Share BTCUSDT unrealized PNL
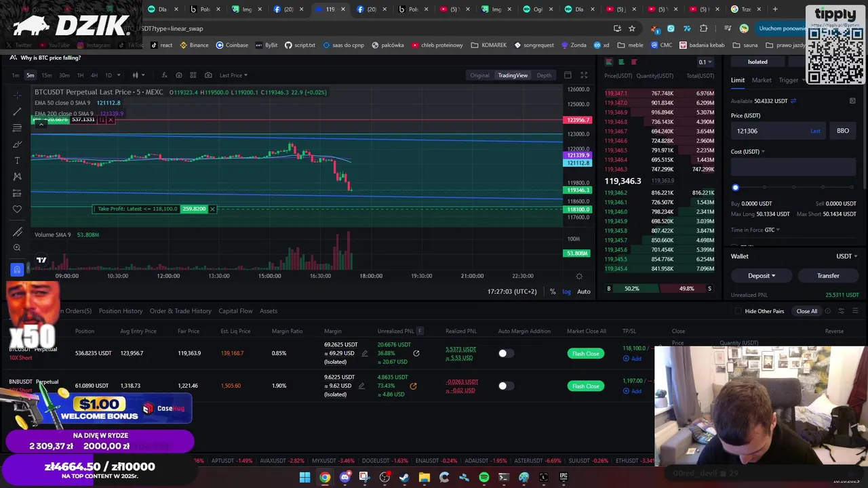Viewport: 868px width, 488px height. point(416,353)
